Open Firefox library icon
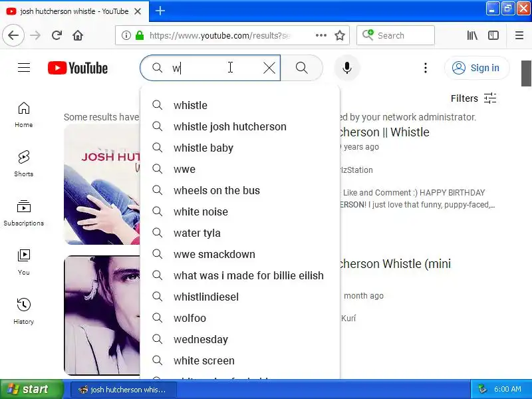The image size is (532, 399). pyautogui.click(x=472, y=35)
